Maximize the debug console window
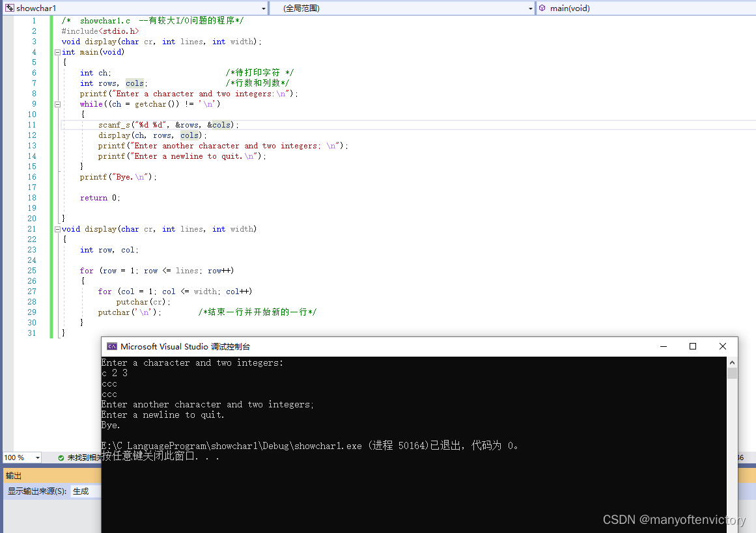The height and width of the screenshot is (533, 756). [x=693, y=346]
